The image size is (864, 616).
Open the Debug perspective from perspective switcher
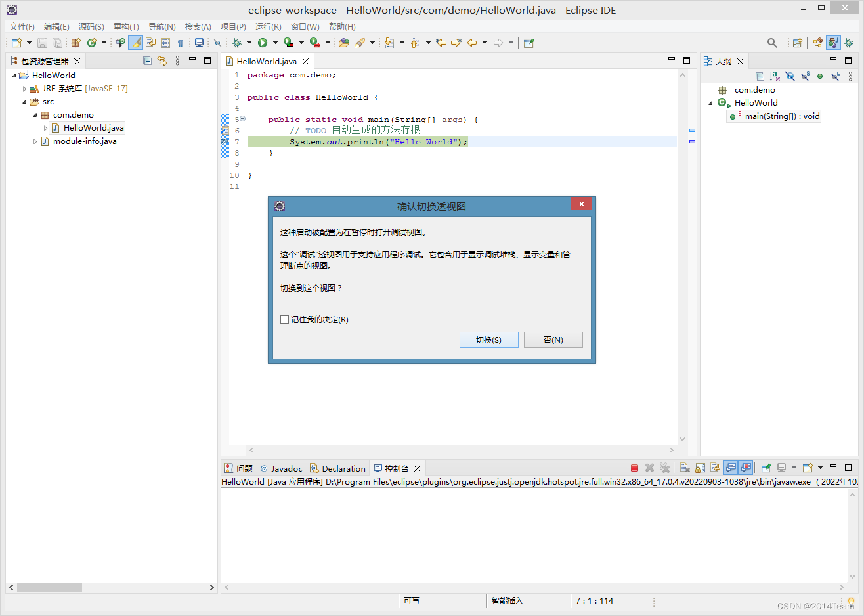[x=848, y=43]
